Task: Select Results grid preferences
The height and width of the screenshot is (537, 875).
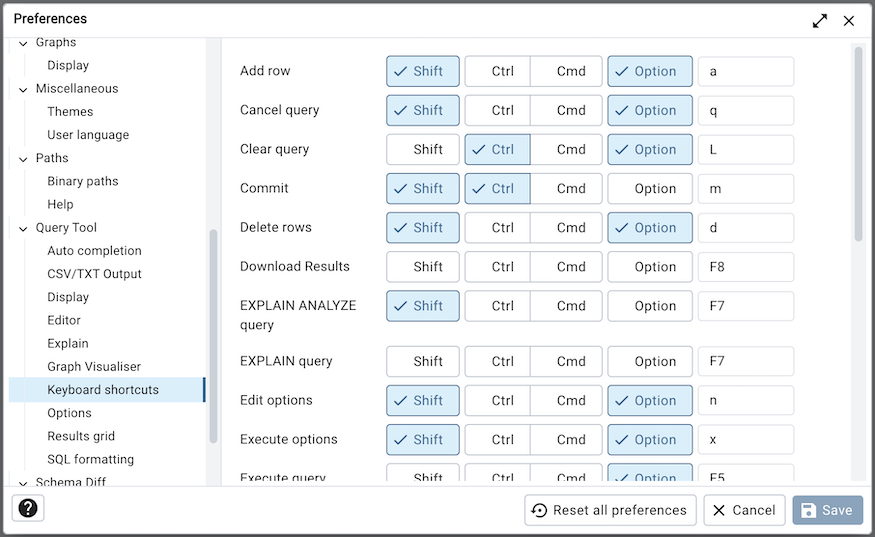Action: 81,436
